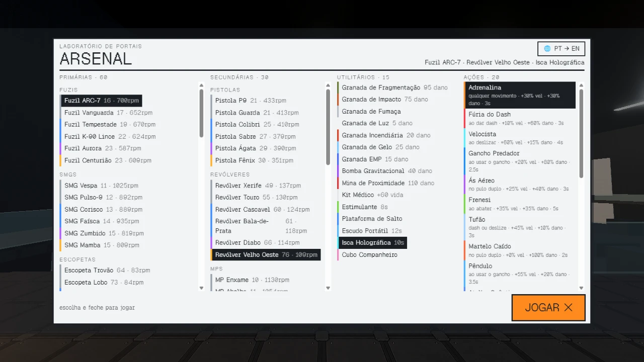Click the actions list scrollbar thumb
The height and width of the screenshot is (362, 644).
tap(581, 134)
